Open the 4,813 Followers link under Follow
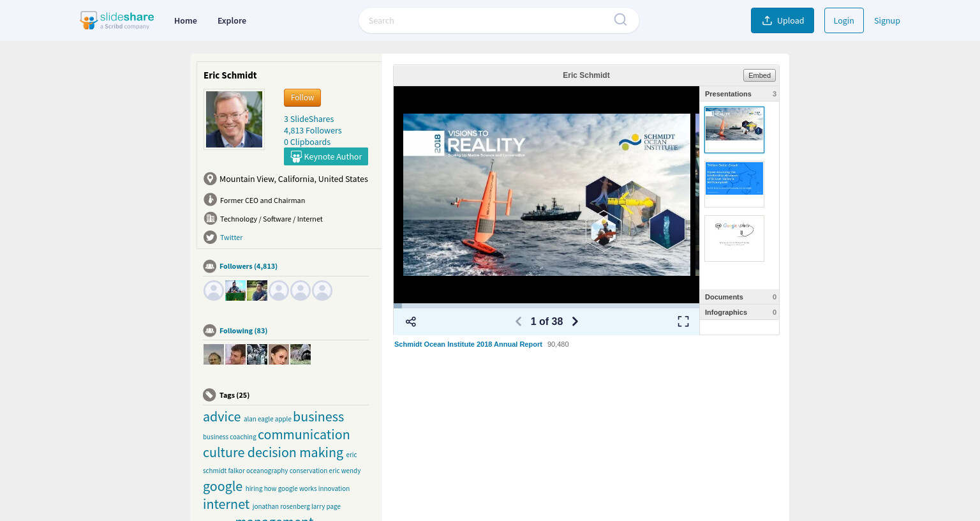Viewport: 980px width, 521px height. [313, 130]
